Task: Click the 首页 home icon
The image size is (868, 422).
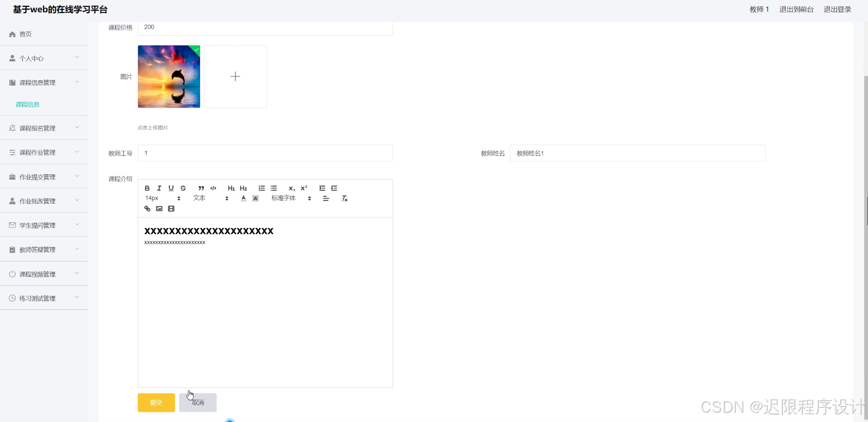Action: [12, 33]
